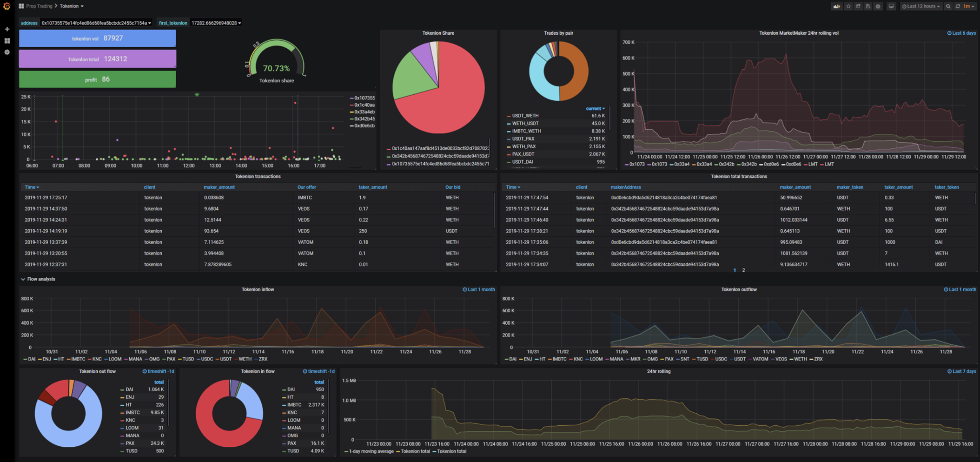Toggle 1-day moving average legend series
Screen dimensions: 980x462
[x=371, y=451]
